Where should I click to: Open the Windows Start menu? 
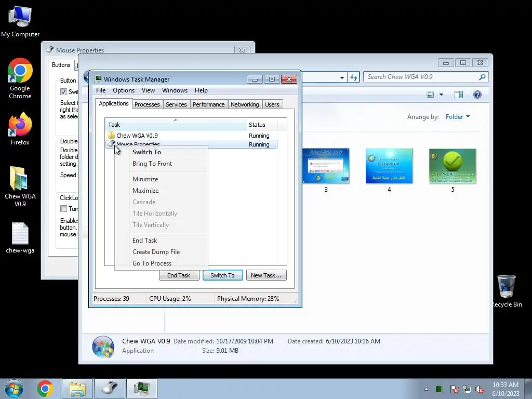[14, 389]
